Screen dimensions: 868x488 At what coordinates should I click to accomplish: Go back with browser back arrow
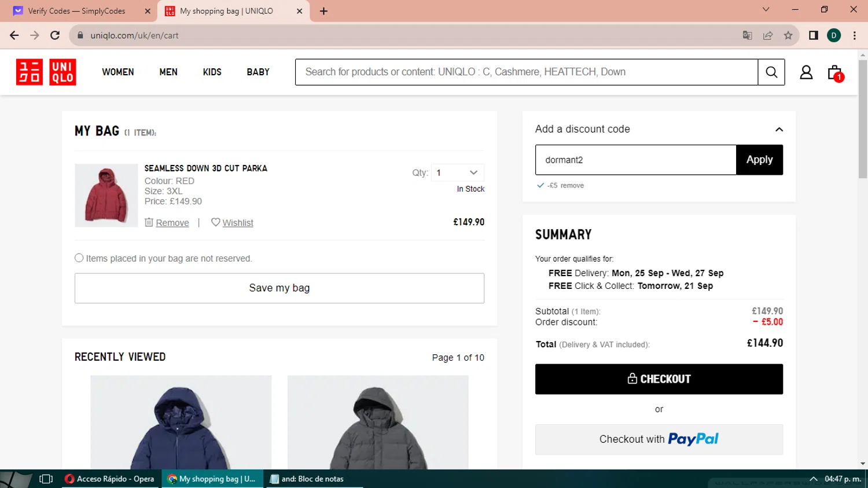(x=14, y=35)
